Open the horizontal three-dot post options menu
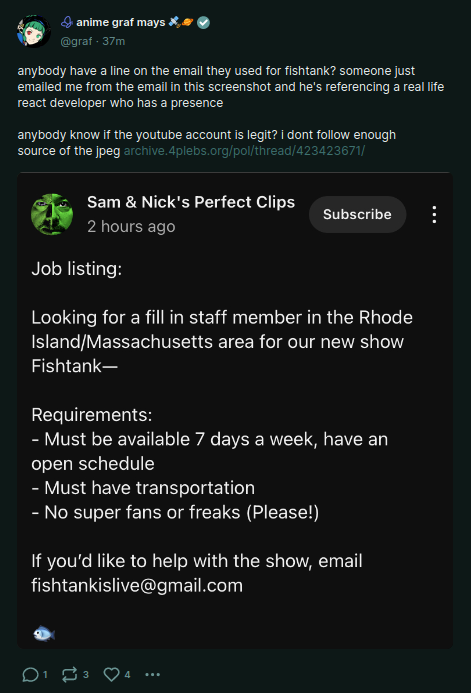 (152, 674)
